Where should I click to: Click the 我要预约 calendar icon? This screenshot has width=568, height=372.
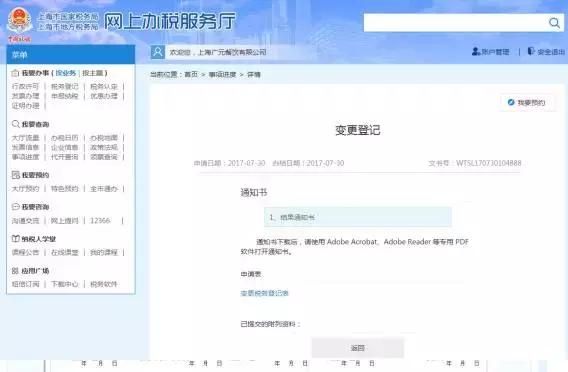coord(16,175)
